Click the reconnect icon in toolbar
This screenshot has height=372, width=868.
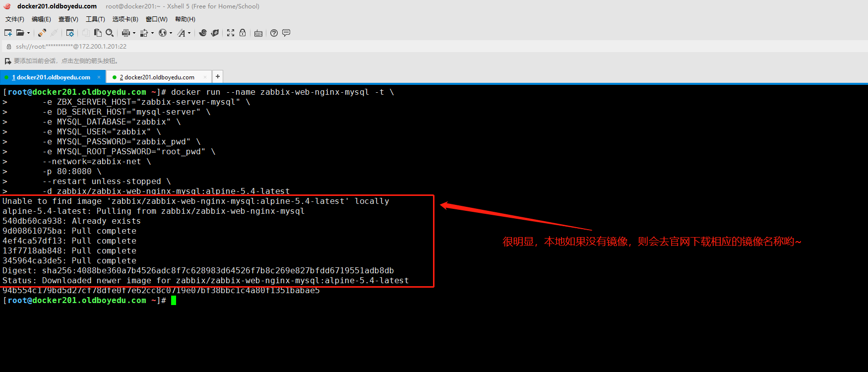(42, 33)
